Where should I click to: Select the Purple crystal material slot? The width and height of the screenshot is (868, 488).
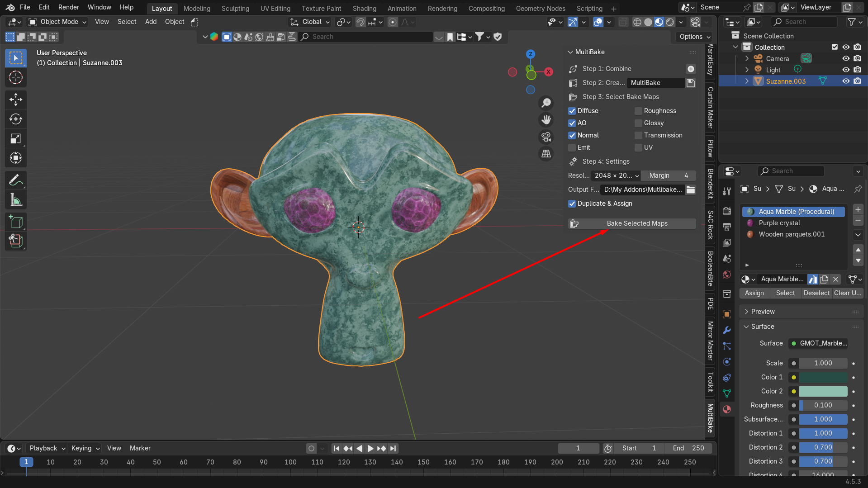(793, 223)
